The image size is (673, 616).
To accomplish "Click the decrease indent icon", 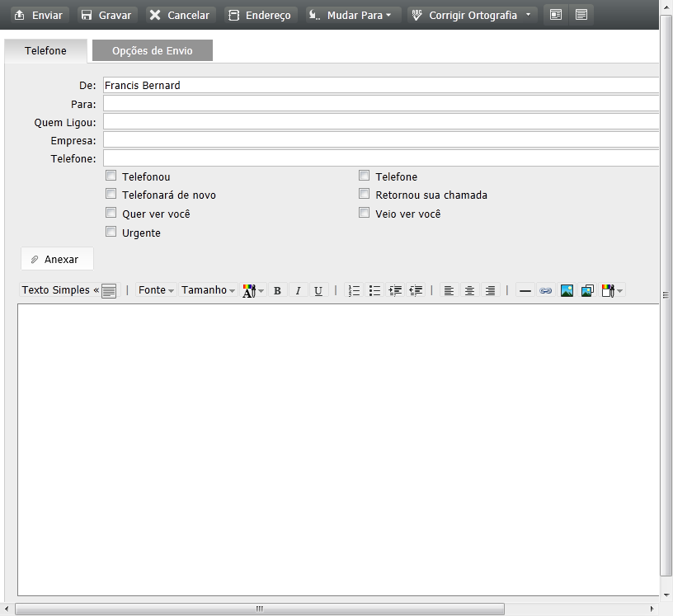I will click(x=416, y=290).
